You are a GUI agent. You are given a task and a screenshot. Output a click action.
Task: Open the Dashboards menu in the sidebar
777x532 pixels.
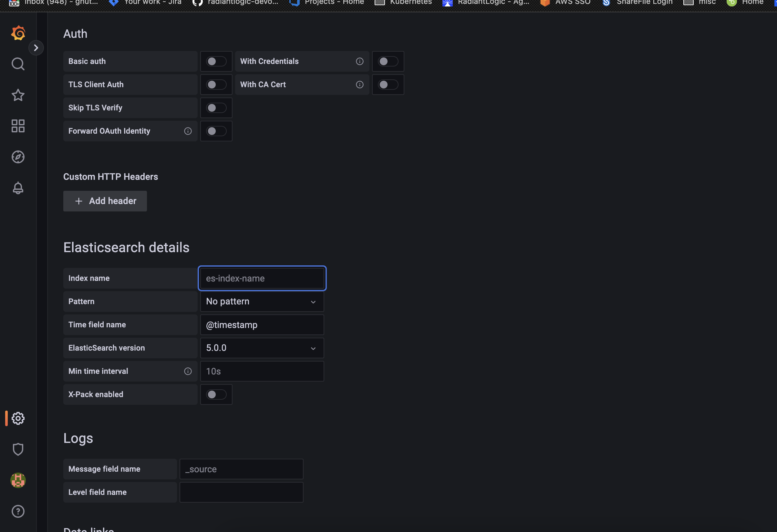[18, 126]
